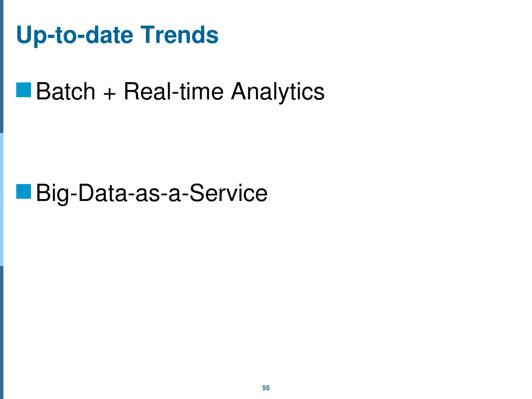Click the plus sign after Batch
Image resolution: width=532 pixels, height=399 pixels.
click(109, 92)
